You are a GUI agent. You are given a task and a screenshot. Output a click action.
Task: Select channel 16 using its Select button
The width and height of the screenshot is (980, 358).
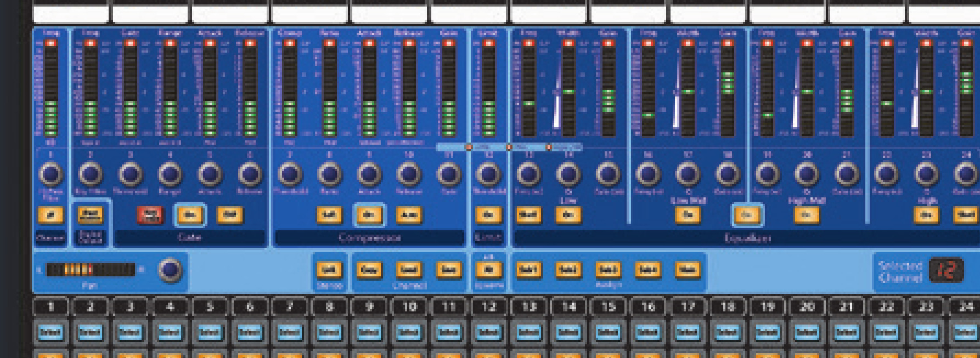tap(647, 332)
